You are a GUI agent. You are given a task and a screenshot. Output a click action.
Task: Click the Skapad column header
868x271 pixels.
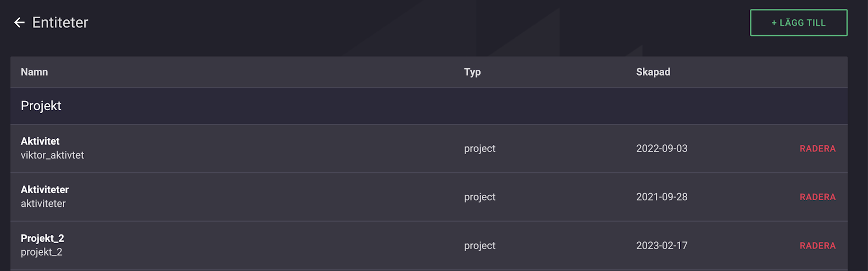[653, 72]
